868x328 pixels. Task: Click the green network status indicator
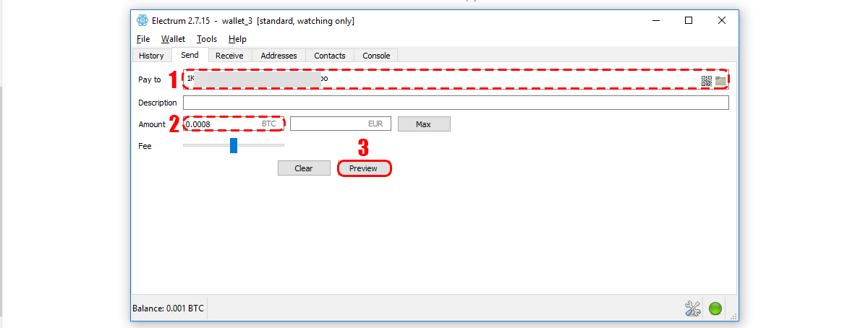coord(715,309)
